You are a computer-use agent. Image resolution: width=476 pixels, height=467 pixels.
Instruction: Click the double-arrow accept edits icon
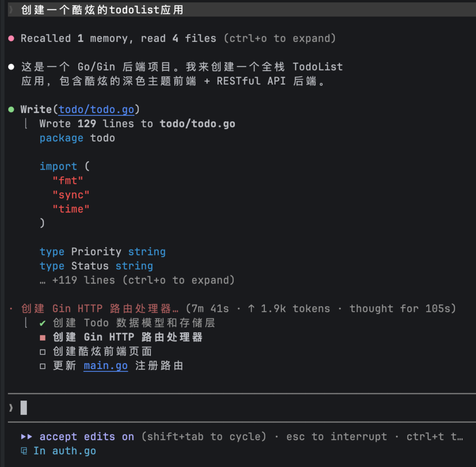point(26,437)
